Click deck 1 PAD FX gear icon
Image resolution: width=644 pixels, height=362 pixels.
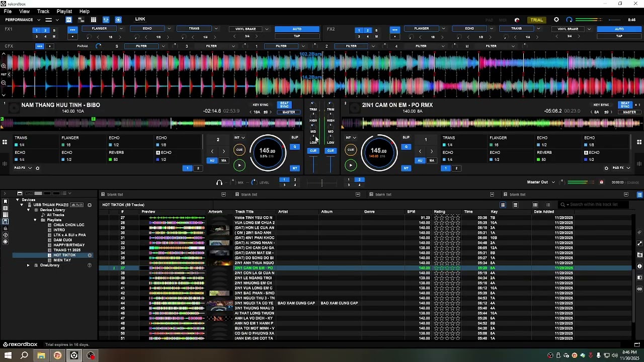[37, 168]
